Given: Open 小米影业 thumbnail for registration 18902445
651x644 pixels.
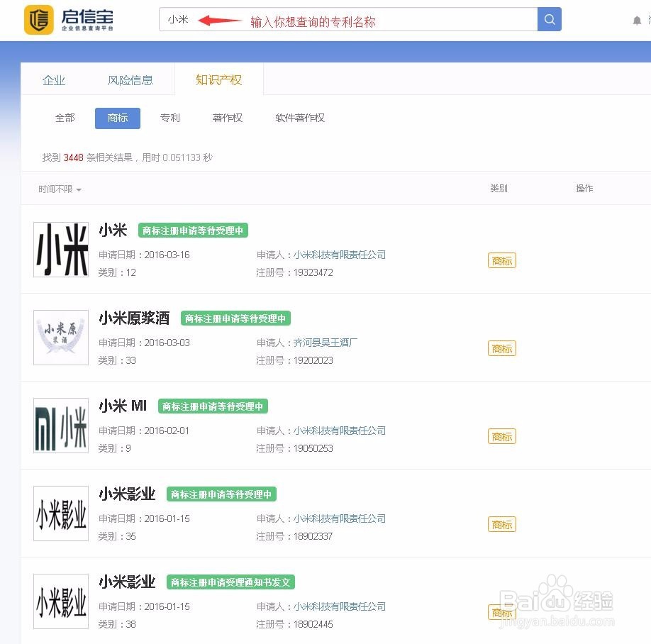Looking at the screenshot, I should point(61,601).
